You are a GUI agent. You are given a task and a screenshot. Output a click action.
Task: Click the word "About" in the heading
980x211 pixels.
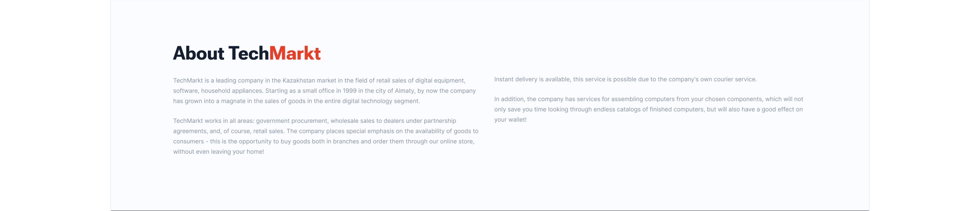click(x=198, y=53)
